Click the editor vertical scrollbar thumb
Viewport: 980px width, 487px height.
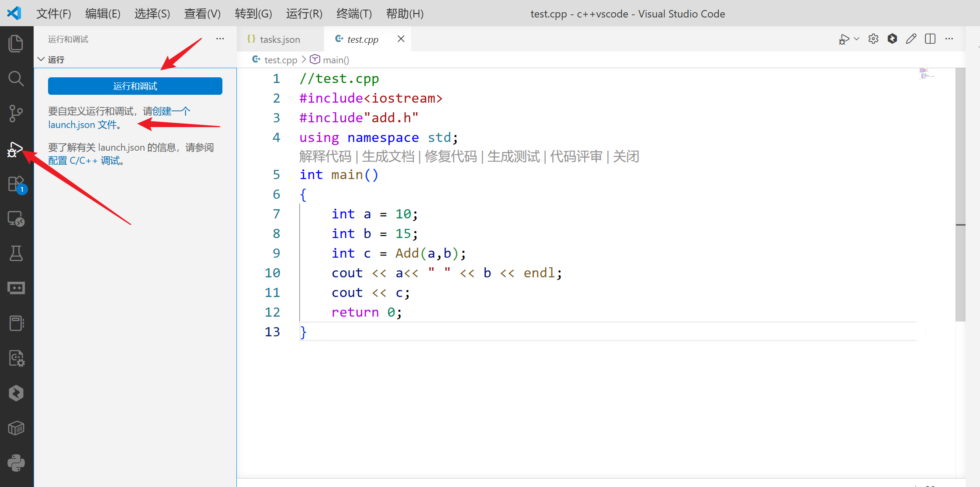(x=960, y=194)
